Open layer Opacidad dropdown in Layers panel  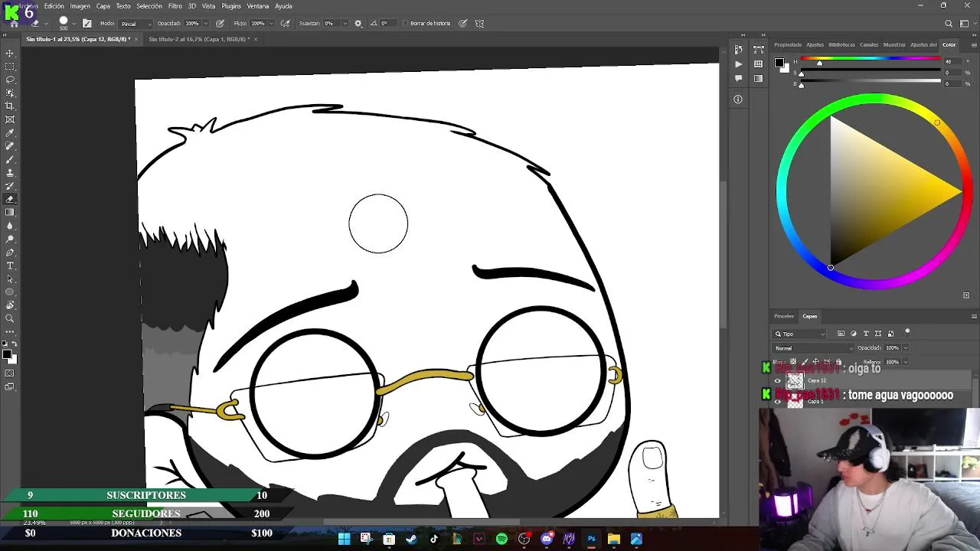[906, 348]
